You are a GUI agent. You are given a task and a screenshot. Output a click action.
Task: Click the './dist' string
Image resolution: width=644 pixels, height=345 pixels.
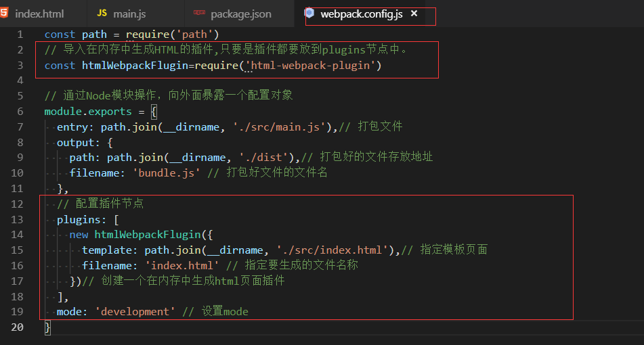(x=263, y=158)
